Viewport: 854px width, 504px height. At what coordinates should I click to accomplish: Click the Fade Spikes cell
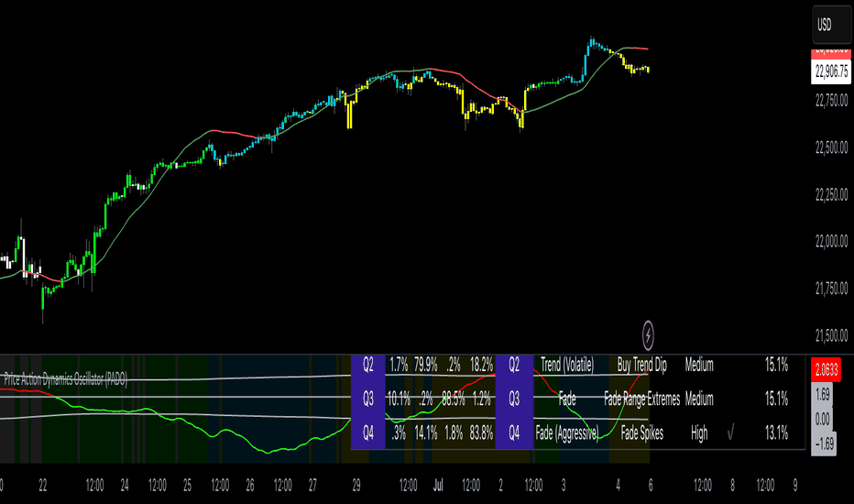click(x=642, y=433)
